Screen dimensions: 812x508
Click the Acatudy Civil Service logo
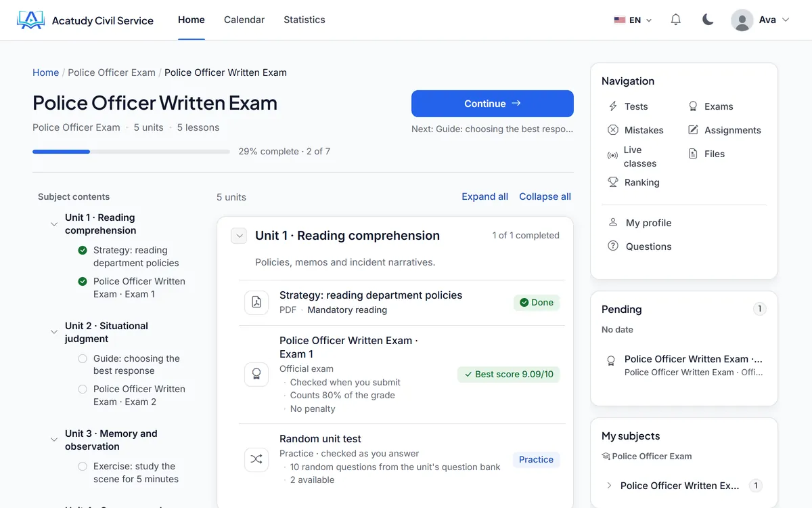tap(85, 20)
